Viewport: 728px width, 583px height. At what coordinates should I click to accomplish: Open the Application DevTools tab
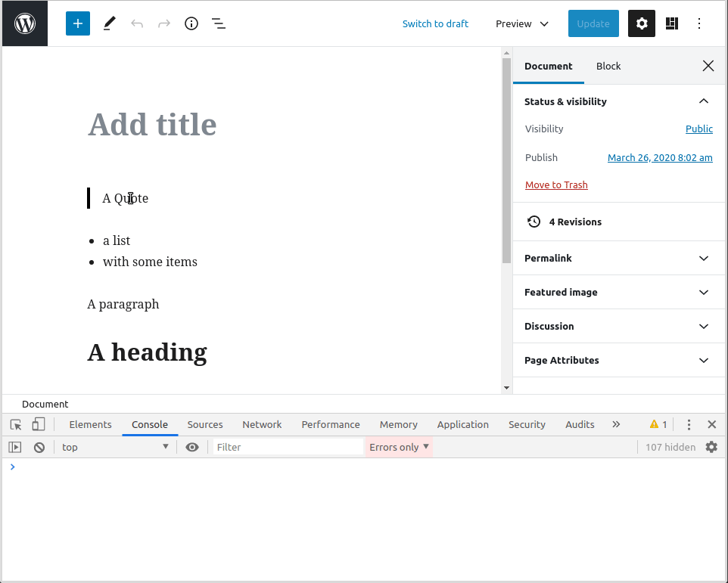pos(463,424)
